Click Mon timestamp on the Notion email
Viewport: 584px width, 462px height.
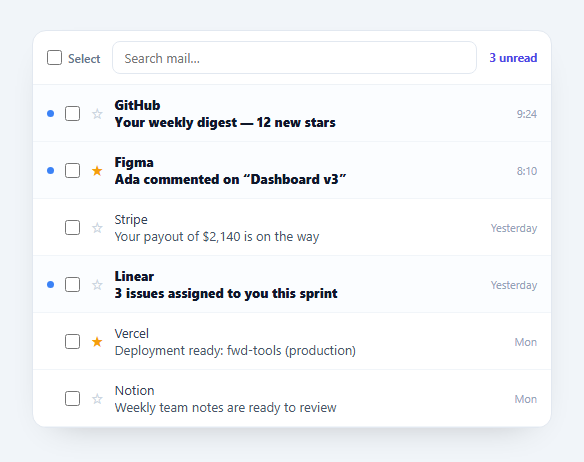click(x=526, y=399)
